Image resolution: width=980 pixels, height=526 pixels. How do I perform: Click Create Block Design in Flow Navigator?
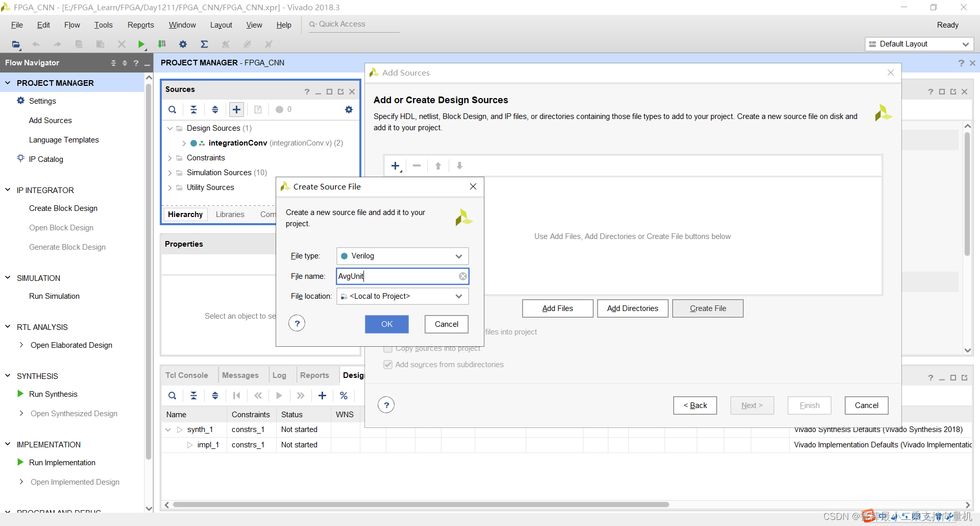coord(63,208)
